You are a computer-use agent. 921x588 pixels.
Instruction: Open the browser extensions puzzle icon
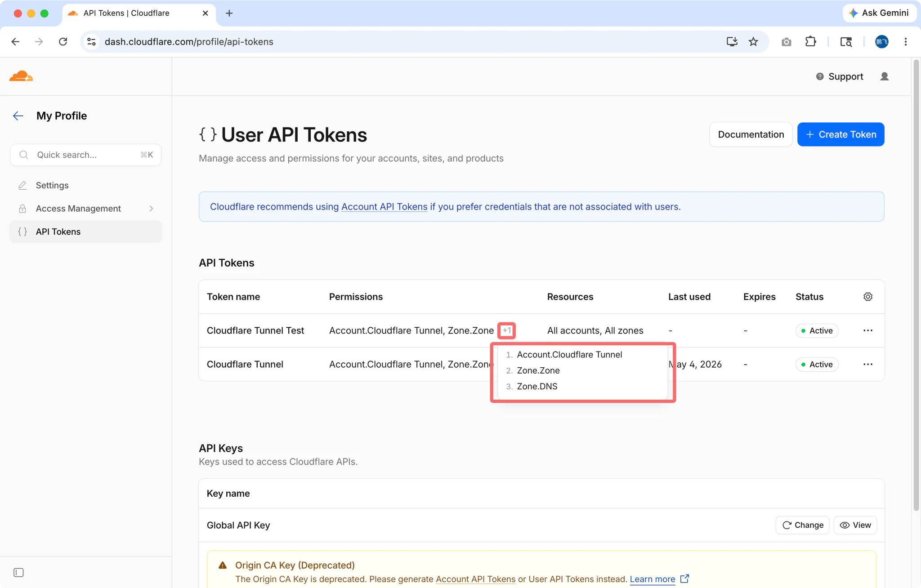point(810,42)
